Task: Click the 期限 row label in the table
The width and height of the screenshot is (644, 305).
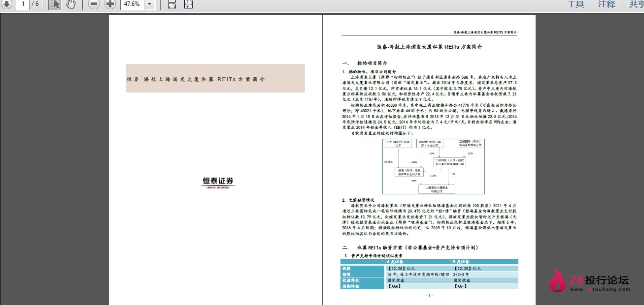Action: (x=363, y=274)
